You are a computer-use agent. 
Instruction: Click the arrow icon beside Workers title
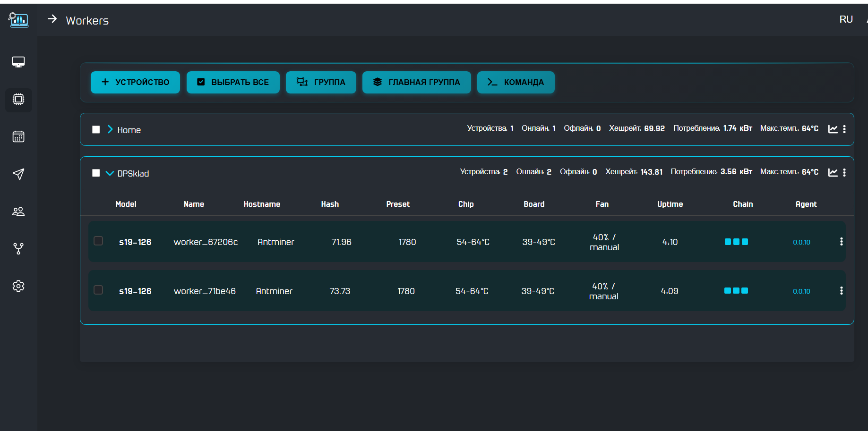click(x=52, y=19)
